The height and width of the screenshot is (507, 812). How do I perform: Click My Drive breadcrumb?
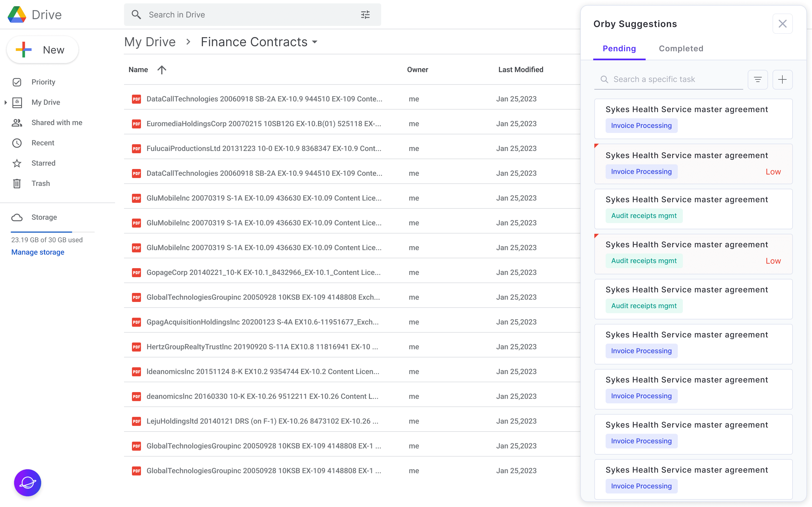(x=150, y=42)
